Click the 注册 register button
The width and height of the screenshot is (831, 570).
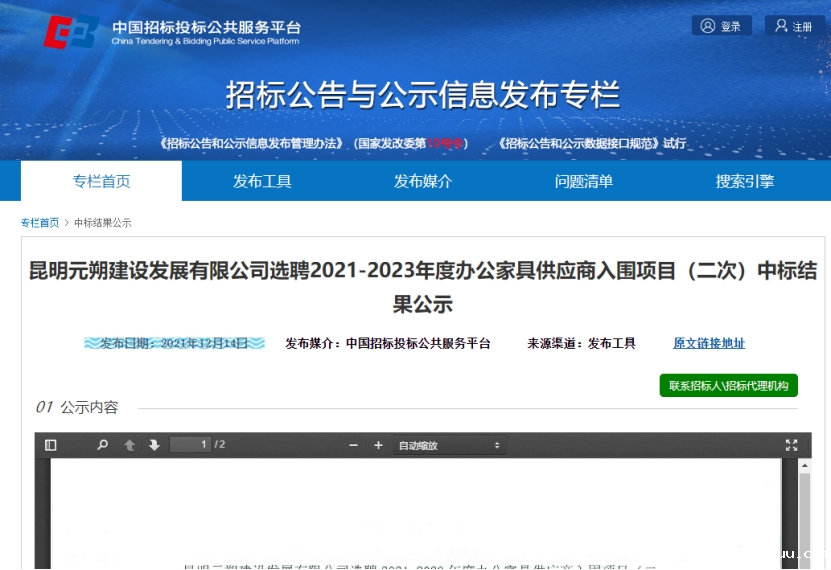pos(794,26)
